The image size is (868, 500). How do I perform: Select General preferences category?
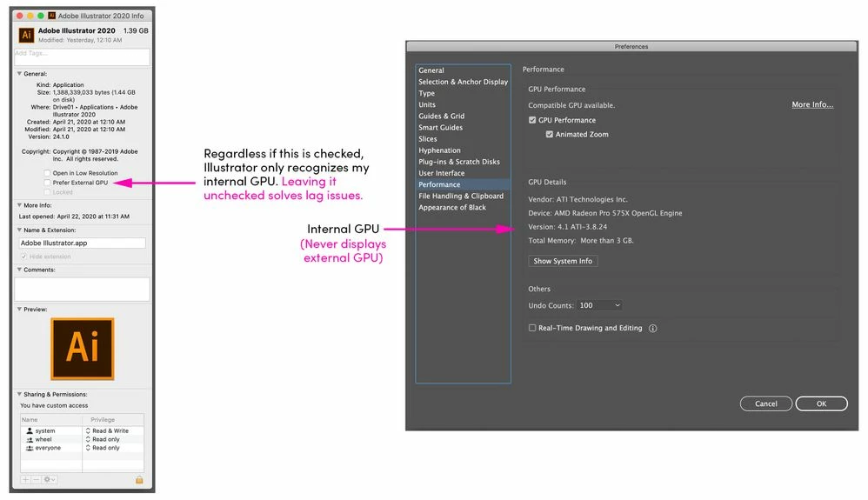(431, 70)
